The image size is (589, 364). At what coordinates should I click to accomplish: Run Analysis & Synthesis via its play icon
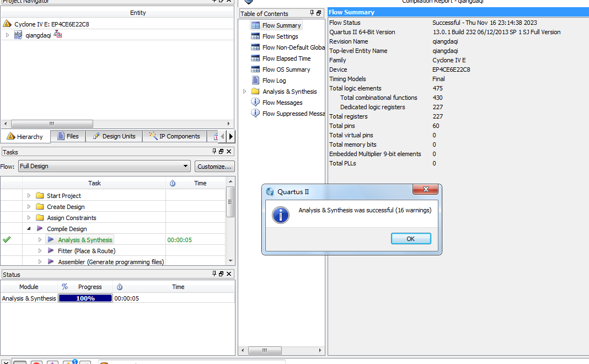click(51, 239)
